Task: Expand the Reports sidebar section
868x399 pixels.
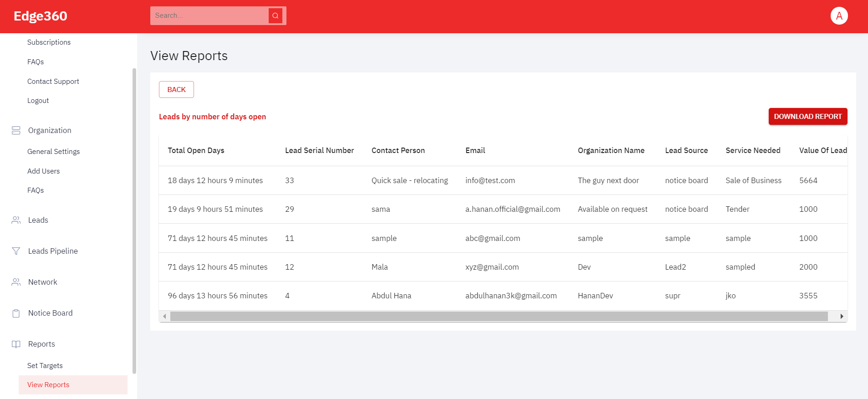Action: coord(41,344)
